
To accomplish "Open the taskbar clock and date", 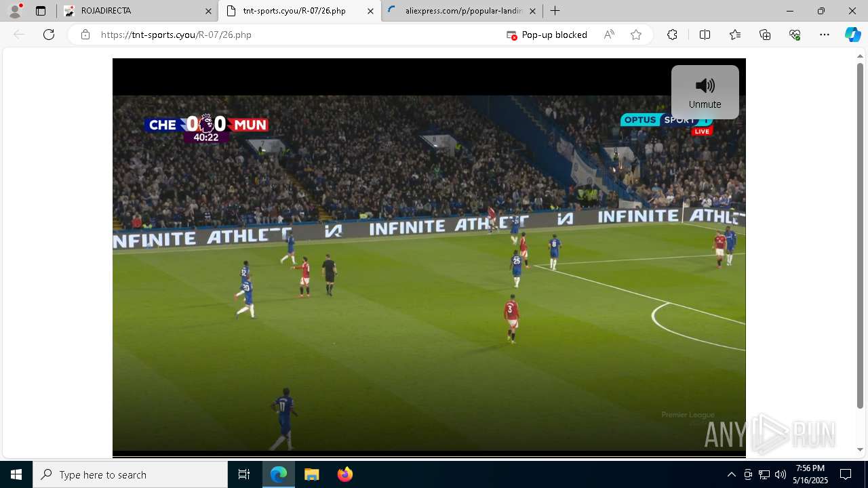I will (x=810, y=474).
